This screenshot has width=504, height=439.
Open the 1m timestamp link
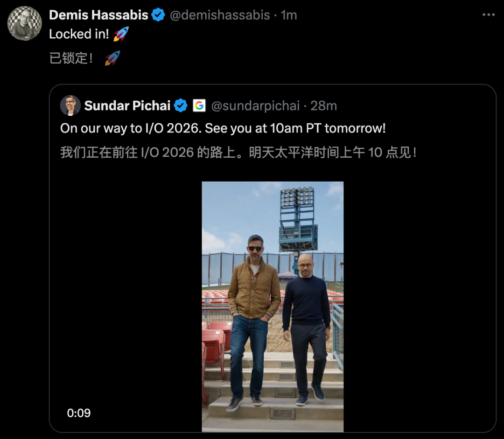pos(289,15)
